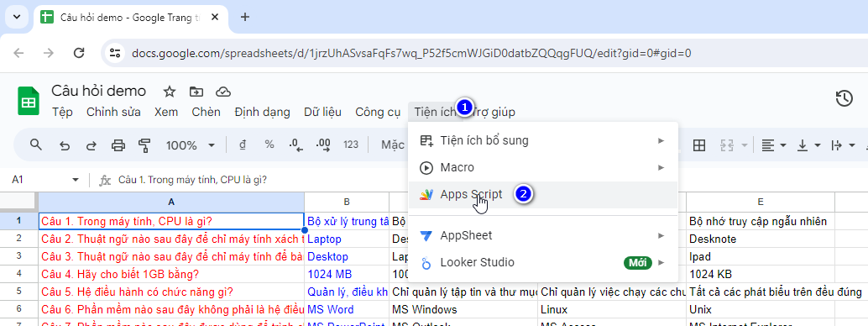Click the borders icon
Screen dimensions: 868x326
pos(699,145)
